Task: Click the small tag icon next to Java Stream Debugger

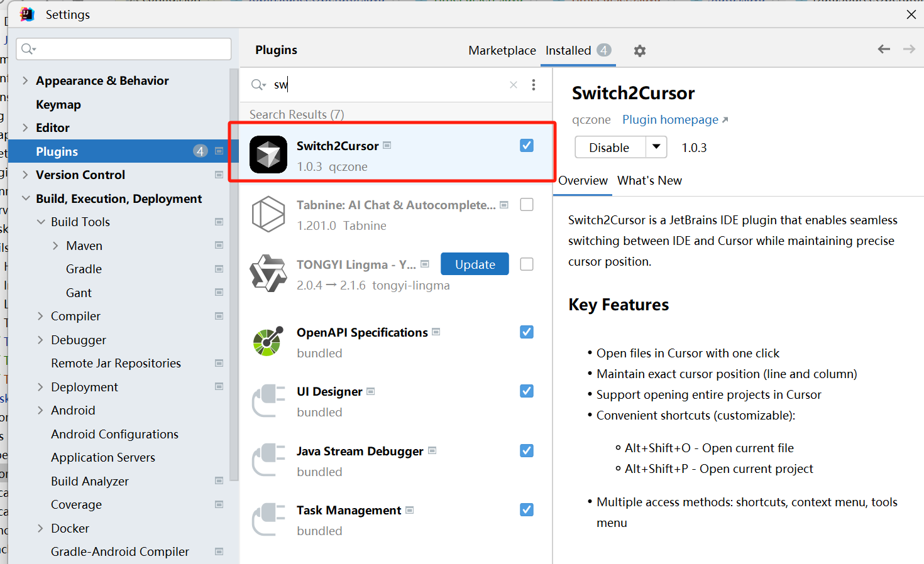Action: pos(432,450)
